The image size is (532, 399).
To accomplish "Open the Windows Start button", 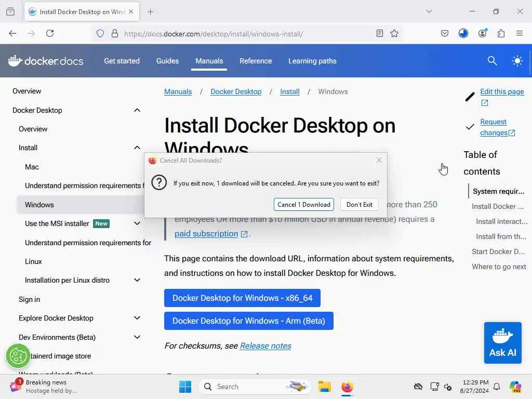I will coord(185,387).
